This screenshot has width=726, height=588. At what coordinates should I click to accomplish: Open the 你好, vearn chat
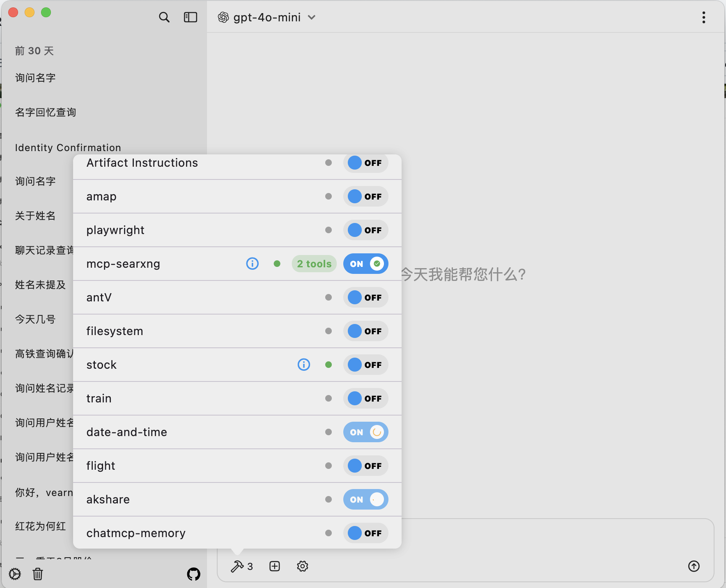tap(44, 493)
